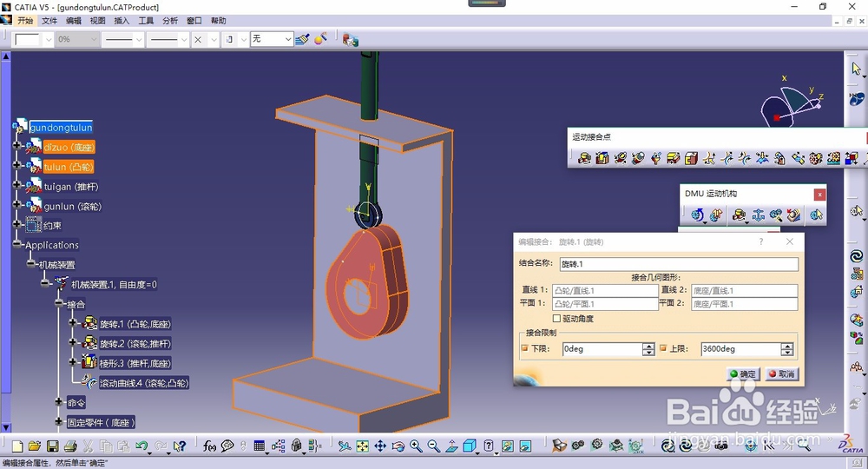This screenshot has width=868, height=469.
Task: Click the Fixed Part anchor icon in the DMU toolbar
Action: pyautogui.click(x=758, y=215)
